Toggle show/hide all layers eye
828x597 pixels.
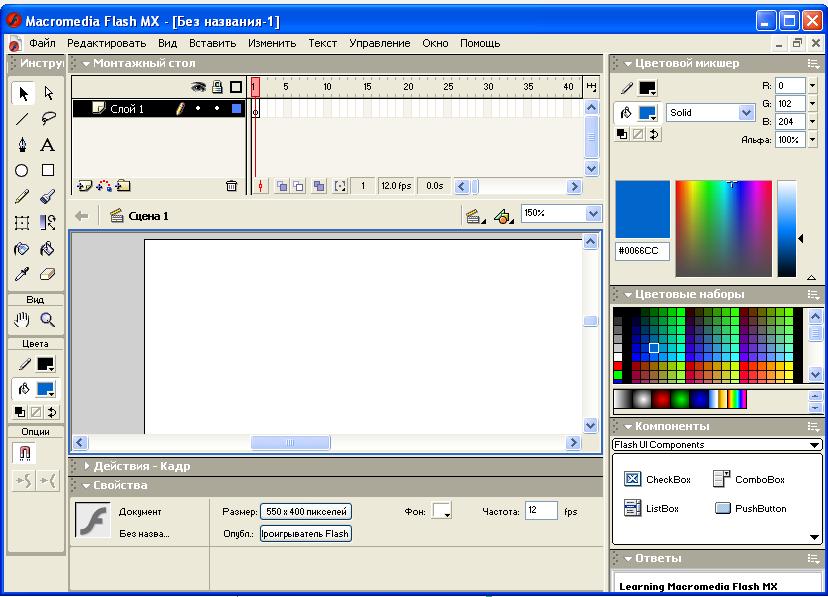coord(199,87)
